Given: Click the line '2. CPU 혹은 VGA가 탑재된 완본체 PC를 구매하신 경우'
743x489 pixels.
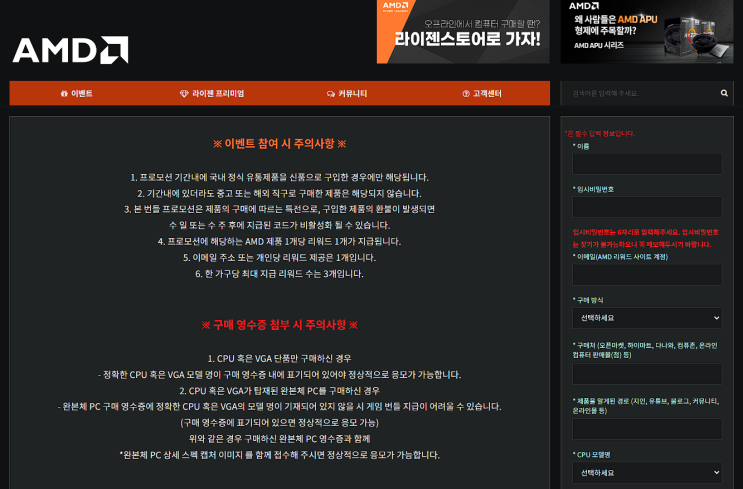Looking at the screenshot, I should pyautogui.click(x=280, y=391).
